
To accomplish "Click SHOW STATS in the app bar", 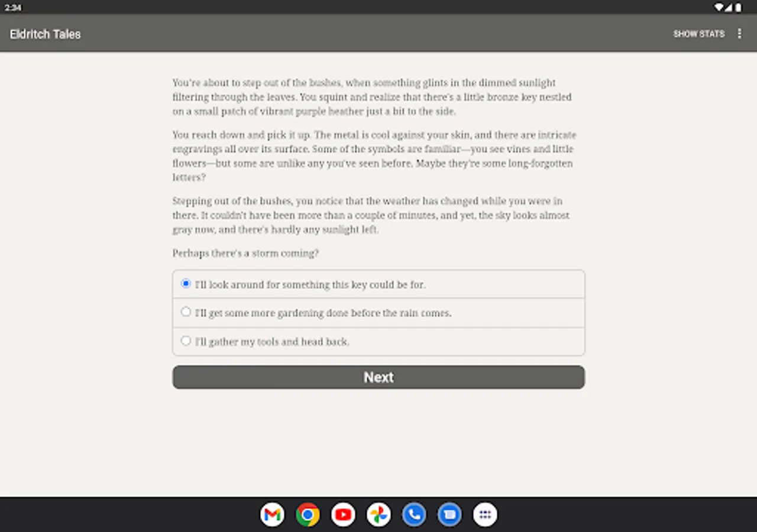I will point(699,34).
